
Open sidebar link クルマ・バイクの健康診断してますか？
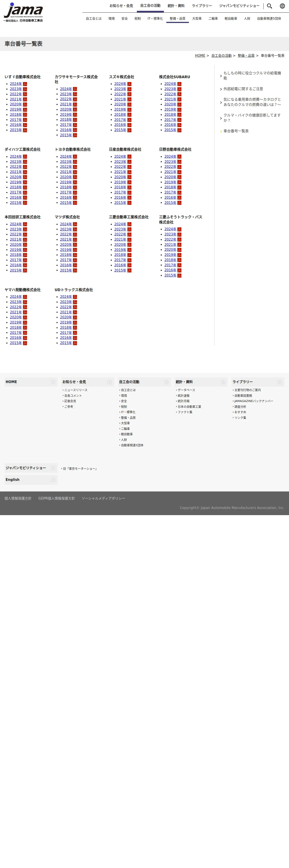click(252, 118)
